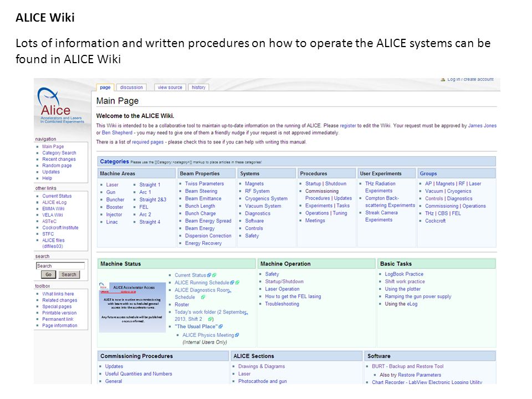Viewport: 532px width, 399px height.
Task: Open Printable version link
Action: point(59,313)
